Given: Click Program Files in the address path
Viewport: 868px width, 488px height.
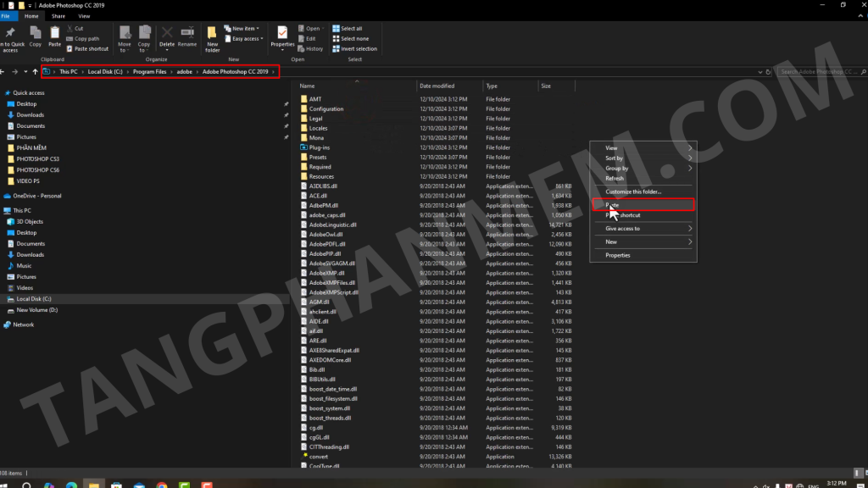Looking at the screenshot, I should [149, 72].
